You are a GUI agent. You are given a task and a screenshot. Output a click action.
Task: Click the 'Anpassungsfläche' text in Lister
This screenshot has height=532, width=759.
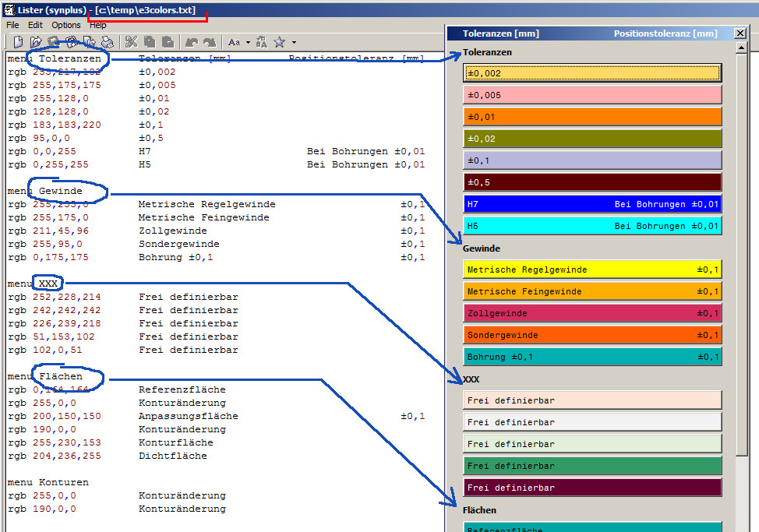pyautogui.click(x=188, y=416)
